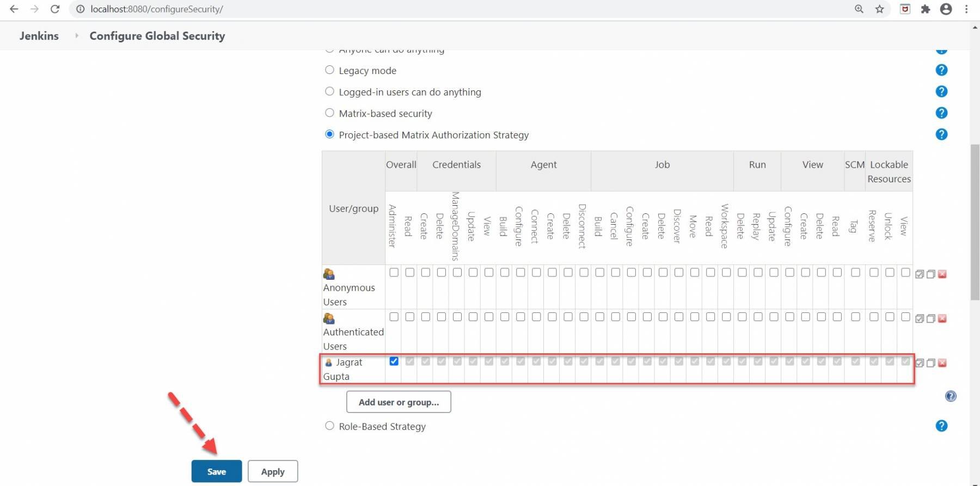Open help for Matrix-based security

tap(941, 113)
